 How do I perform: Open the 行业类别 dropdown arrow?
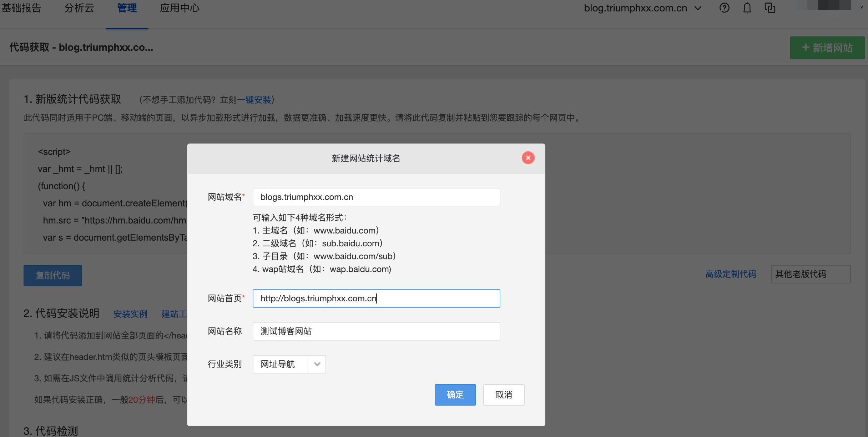coord(317,364)
